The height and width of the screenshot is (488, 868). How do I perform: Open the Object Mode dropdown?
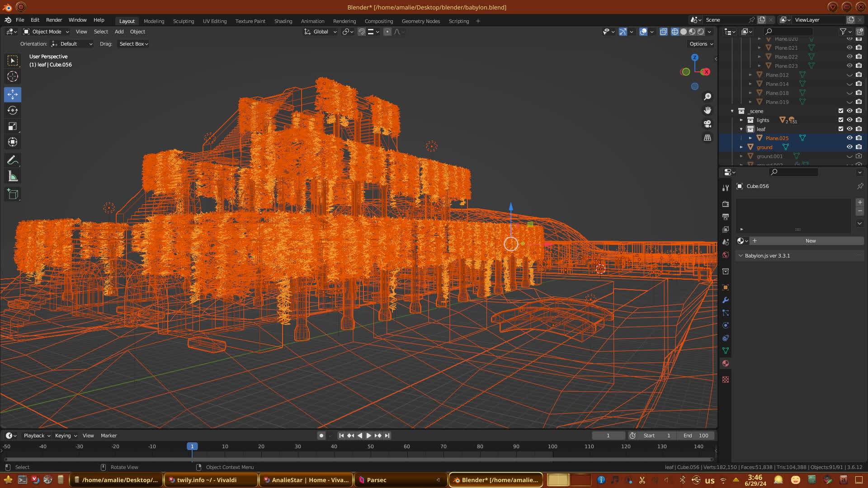[46, 32]
